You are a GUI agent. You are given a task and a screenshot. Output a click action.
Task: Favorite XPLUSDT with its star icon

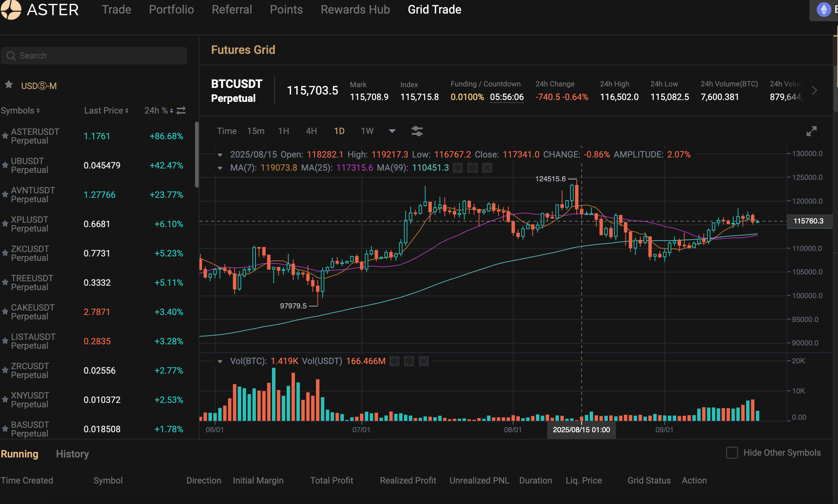(x=5, y=224)
